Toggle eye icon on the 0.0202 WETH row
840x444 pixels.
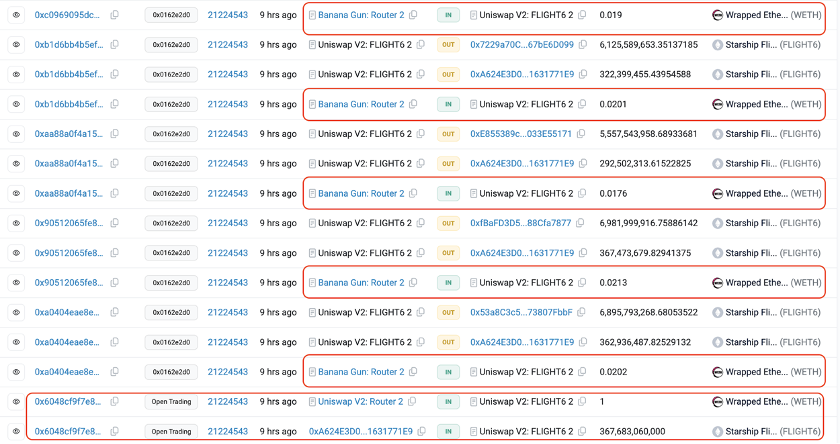[16, 372]
